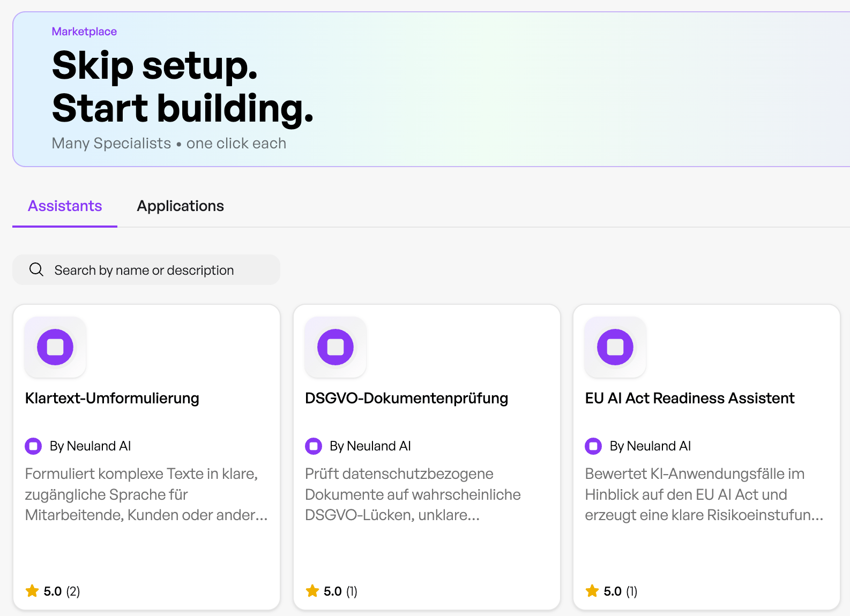Select the Assistants tab
Viewport: 850px width, 616px height.
pos(65,206)
